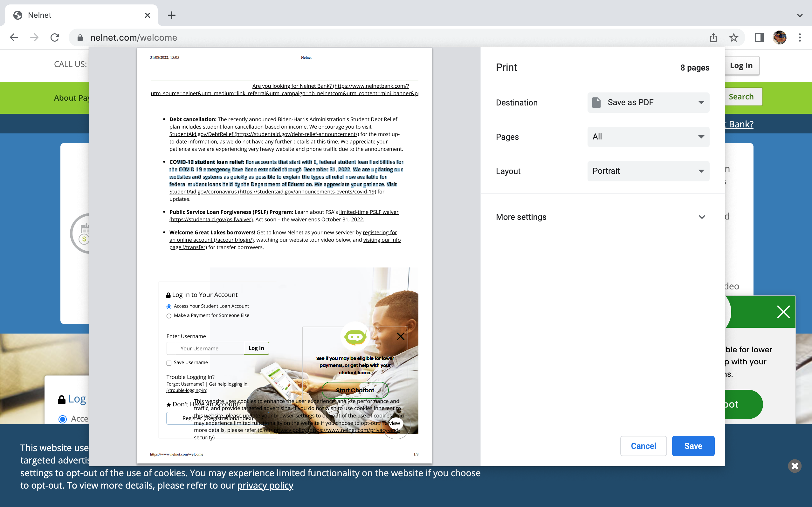This screenshot has height=507, width=812.
Task: Change Layout dropdown from Portrait
Action: click(648, 171)
